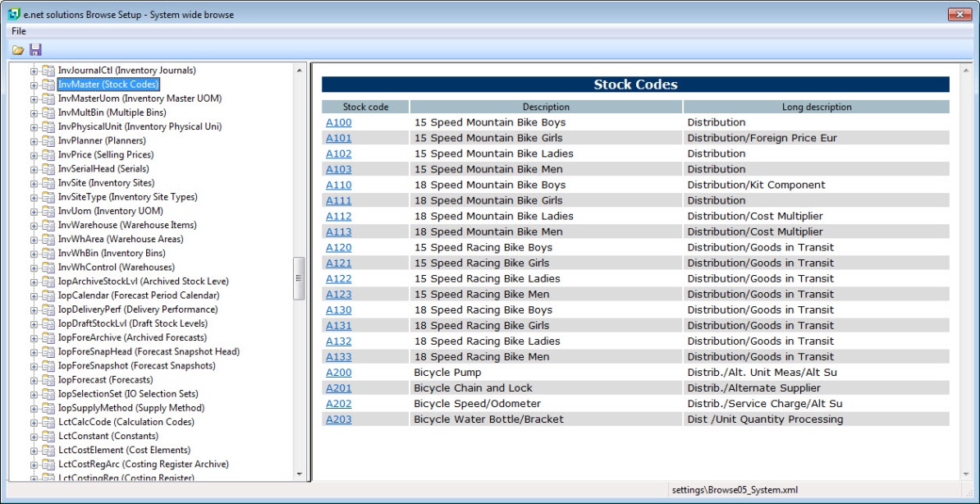The width and height of the screenshot is (980, 504).
Task: Expand the InvMaster (Stock Codes) node
Action: click(x=34, y=85)
